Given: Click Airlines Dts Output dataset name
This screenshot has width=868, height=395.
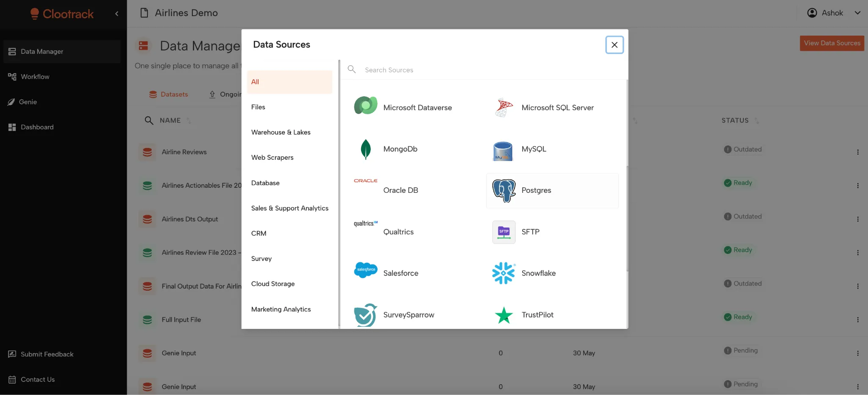Looking at the screenshot, I should tap(189, 219).
